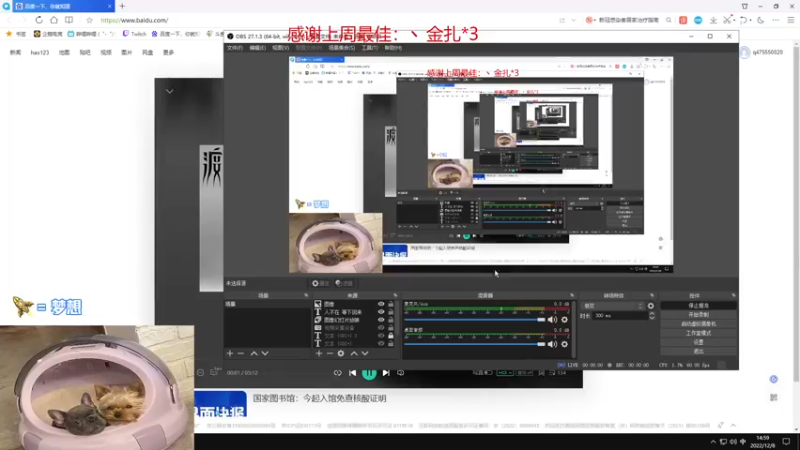Toggle lock on 图像幻灯片放映 source
The width and height of the screenshot is (800, 450).
click(391, 320)
